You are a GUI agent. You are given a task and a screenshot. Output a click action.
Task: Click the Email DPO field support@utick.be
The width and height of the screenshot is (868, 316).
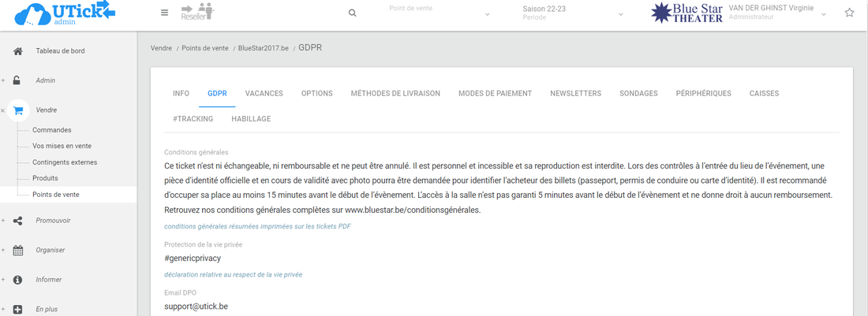coord(196,306)
